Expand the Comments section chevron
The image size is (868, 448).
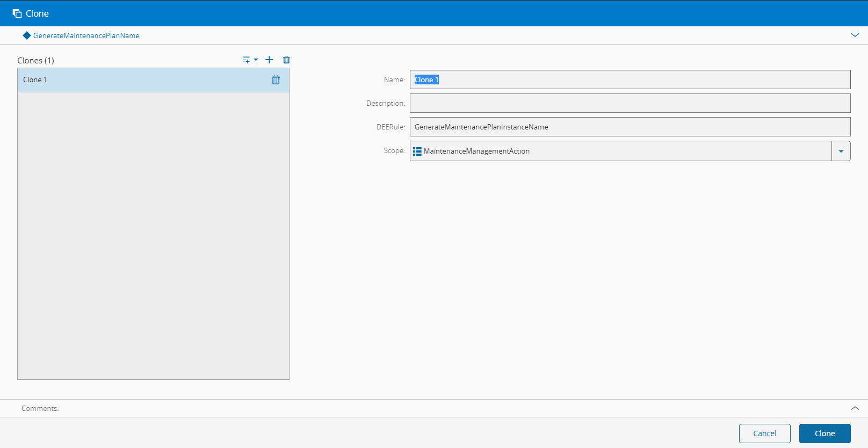855,408
